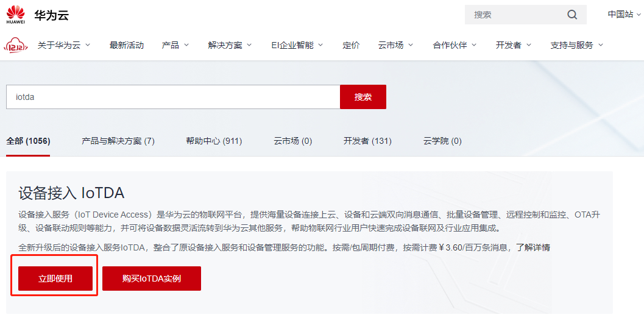
Task: Expand the 云市场 nav menu
Action: point(395,45)
